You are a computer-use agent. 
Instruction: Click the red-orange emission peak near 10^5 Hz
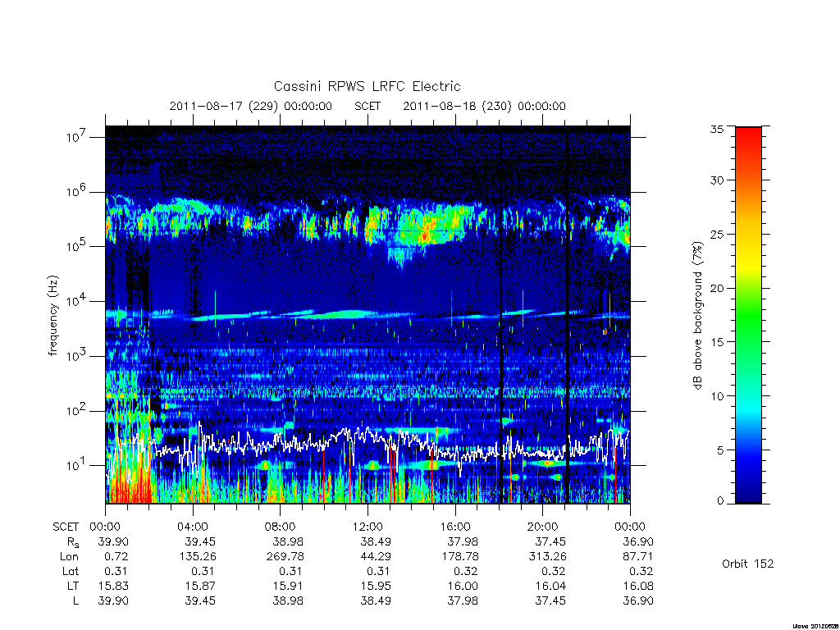pyautogui.click(x=426, y=235)
